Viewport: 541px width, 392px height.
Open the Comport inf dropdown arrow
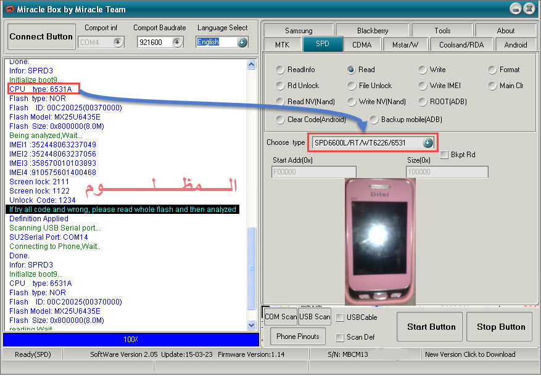pos(118,42)
